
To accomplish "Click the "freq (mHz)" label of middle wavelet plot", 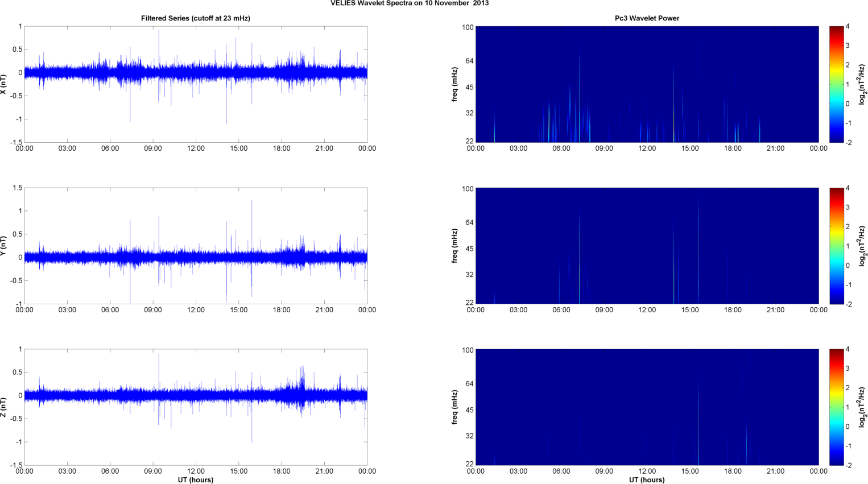I will (x=455, y=246).
